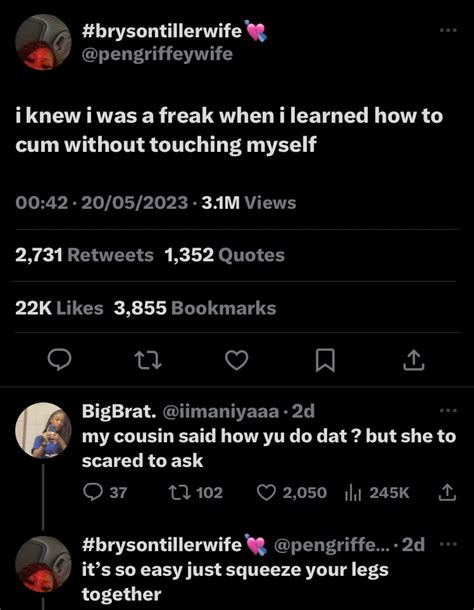This screenshot has height=610, width=474.
Task: Open BigBrat's profile picture
Action: 43,430
